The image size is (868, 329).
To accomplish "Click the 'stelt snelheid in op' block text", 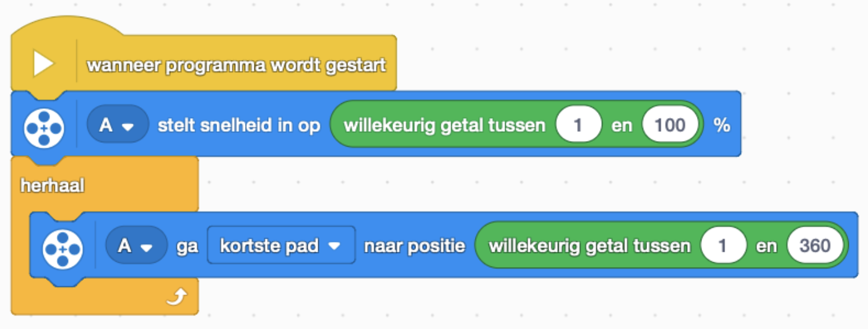I will (239, 126).
